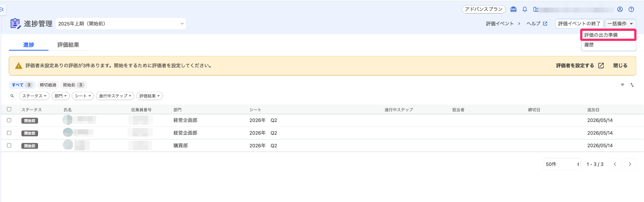Sort by 締切日 column header
Viewport: 644px width, 202px height.
(x=534, y=110)
